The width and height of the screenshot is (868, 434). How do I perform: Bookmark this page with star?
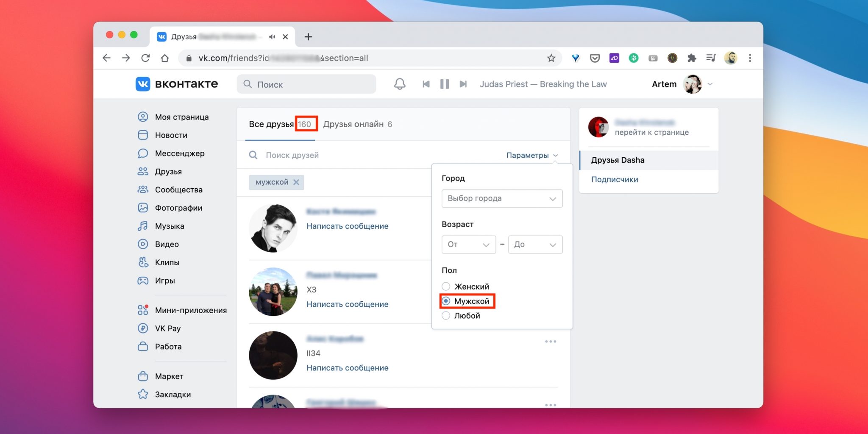pos(551,58)
